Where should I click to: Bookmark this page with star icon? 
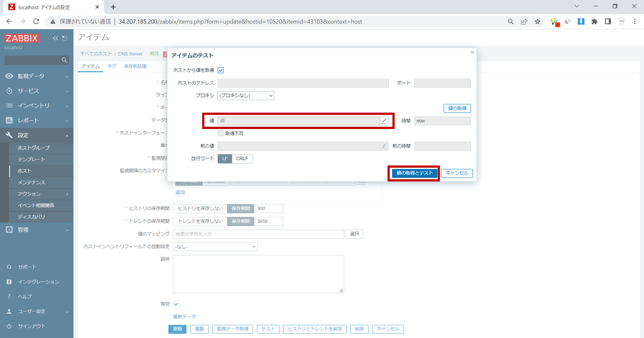(x=537, y=22)
